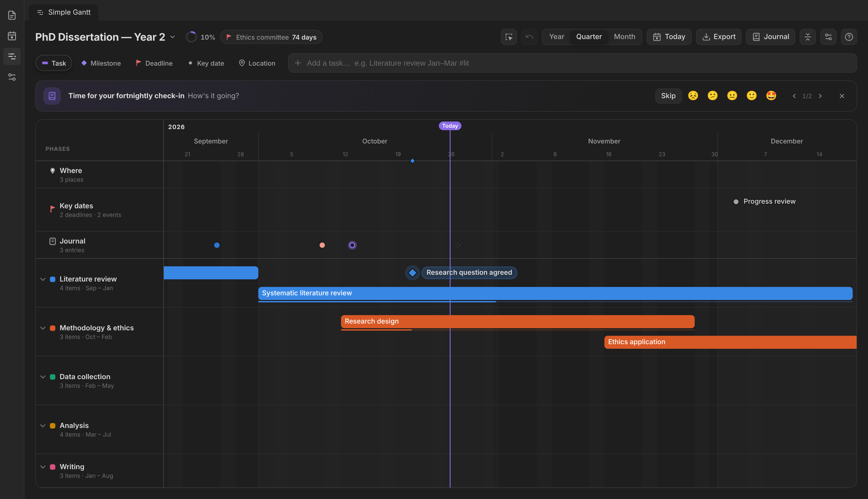Open the purple ringed journal entry
This screenshot has height=499, width=868.
tap(352, 245)
